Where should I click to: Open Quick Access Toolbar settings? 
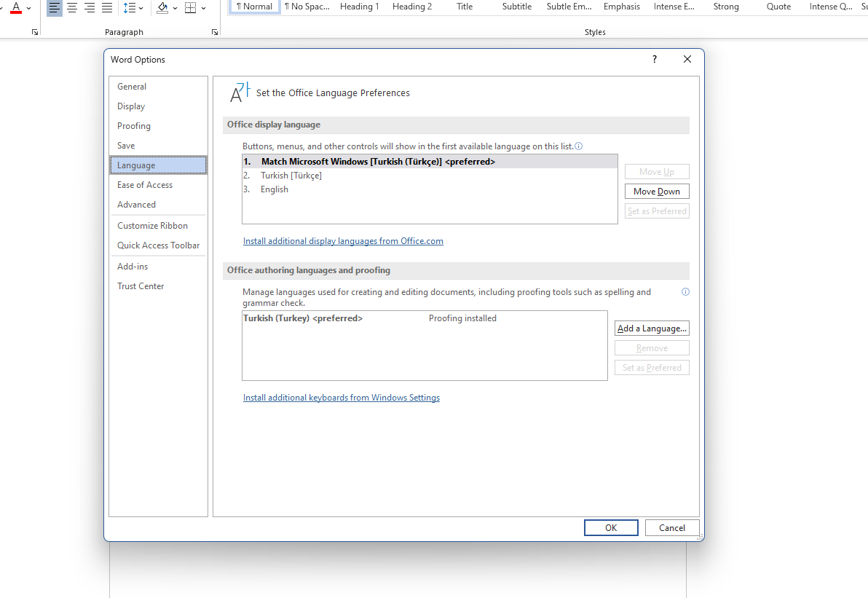coord(158,245)
